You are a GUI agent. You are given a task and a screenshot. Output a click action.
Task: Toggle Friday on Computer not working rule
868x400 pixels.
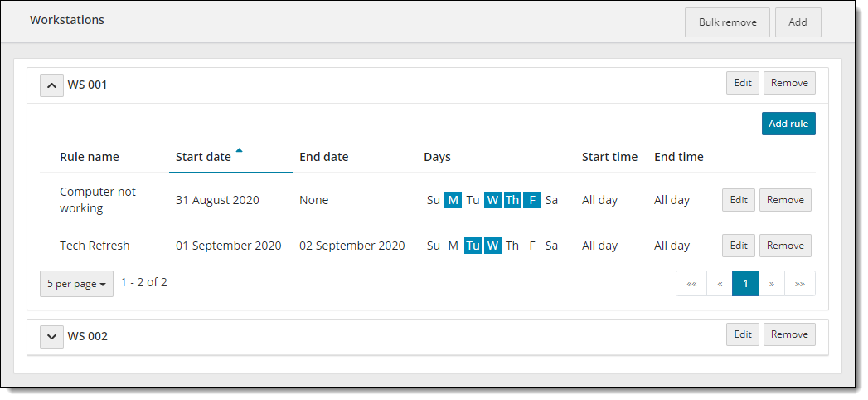point(531,200)
